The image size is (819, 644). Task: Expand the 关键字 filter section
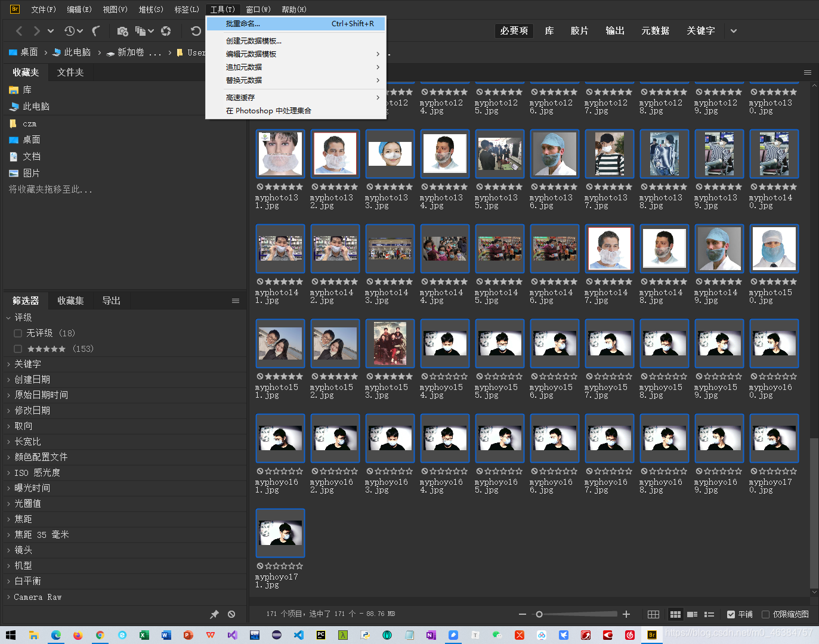coord(8,364)
